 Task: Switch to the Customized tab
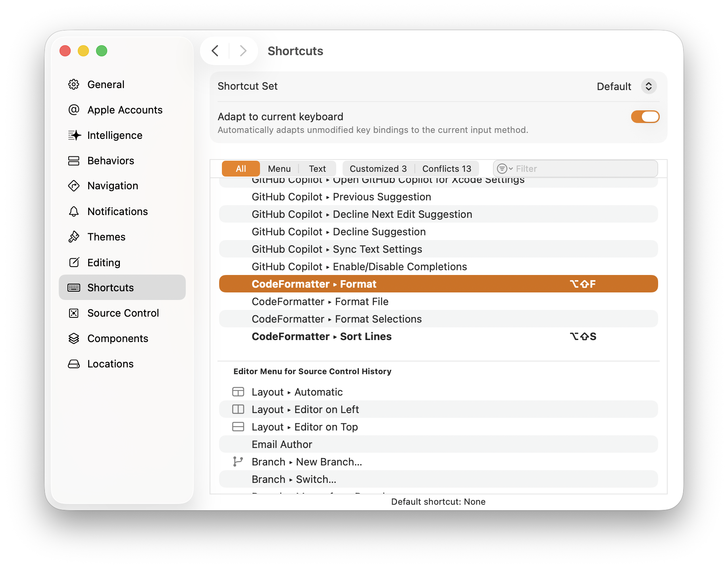[377, 168]
